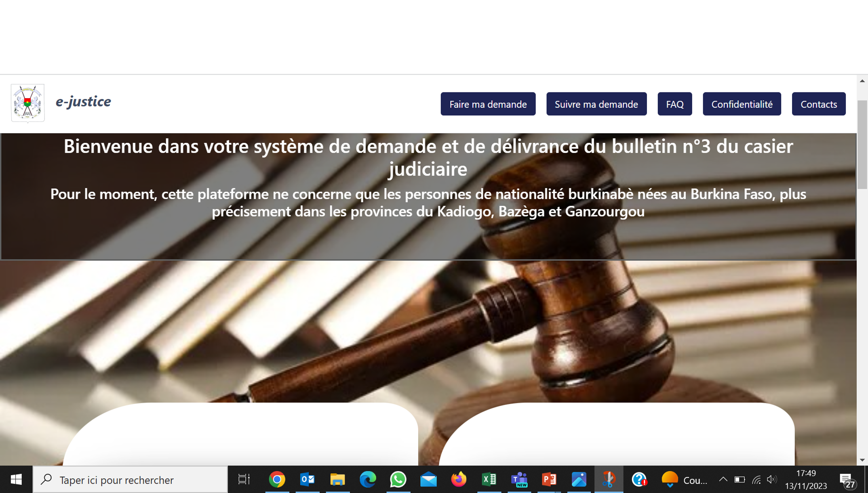Open the Snipping Tool

[x=609, y=480]
